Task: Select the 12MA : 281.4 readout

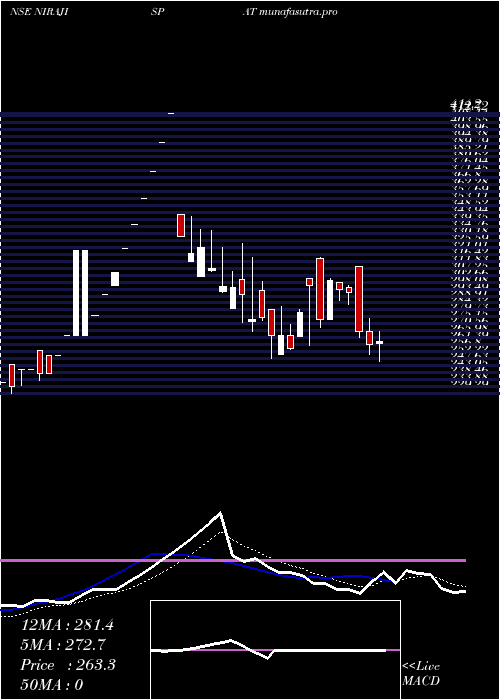Action: point(67,625)
